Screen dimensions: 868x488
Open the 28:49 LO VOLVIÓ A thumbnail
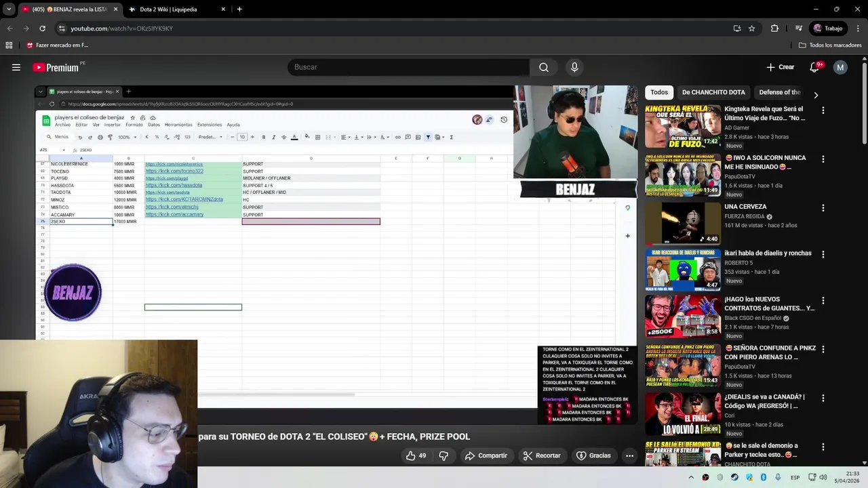tap(683, 415)
